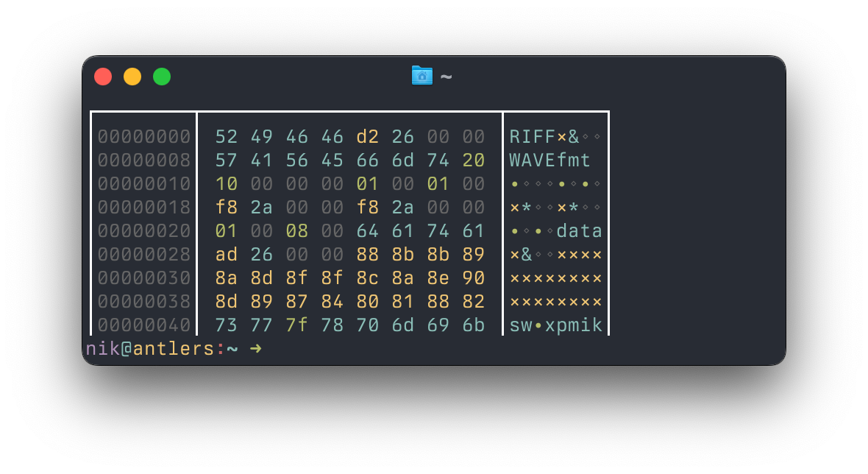Select offset 00000030 in address column
The image size is (868, 474).
coord(144,278)
